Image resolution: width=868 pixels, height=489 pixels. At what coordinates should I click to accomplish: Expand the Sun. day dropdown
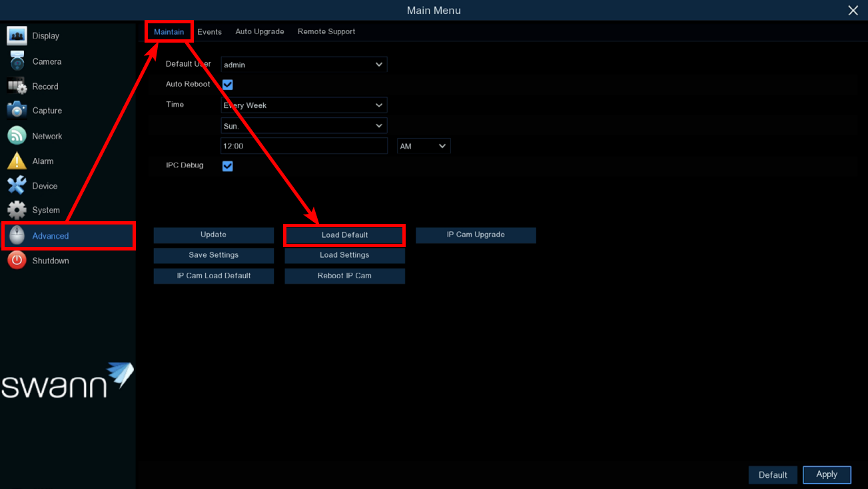click(x=304, y=126)
